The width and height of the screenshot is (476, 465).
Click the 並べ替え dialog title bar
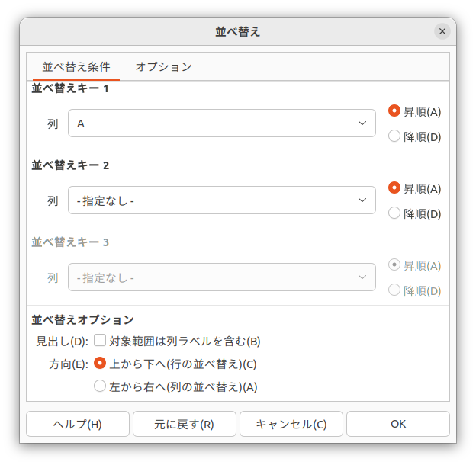238,31
